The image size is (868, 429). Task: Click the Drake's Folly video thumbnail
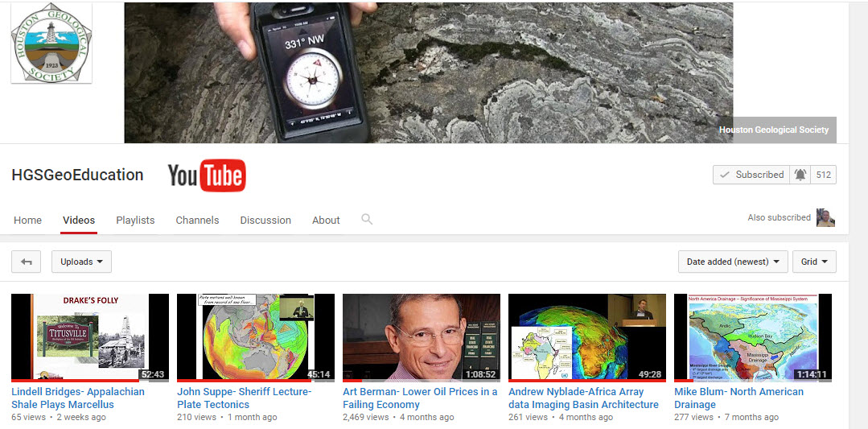(x=89, y=338)
